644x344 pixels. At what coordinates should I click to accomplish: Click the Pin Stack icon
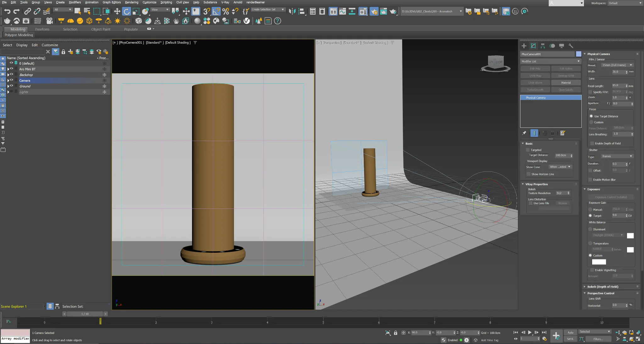coord(524,133)
